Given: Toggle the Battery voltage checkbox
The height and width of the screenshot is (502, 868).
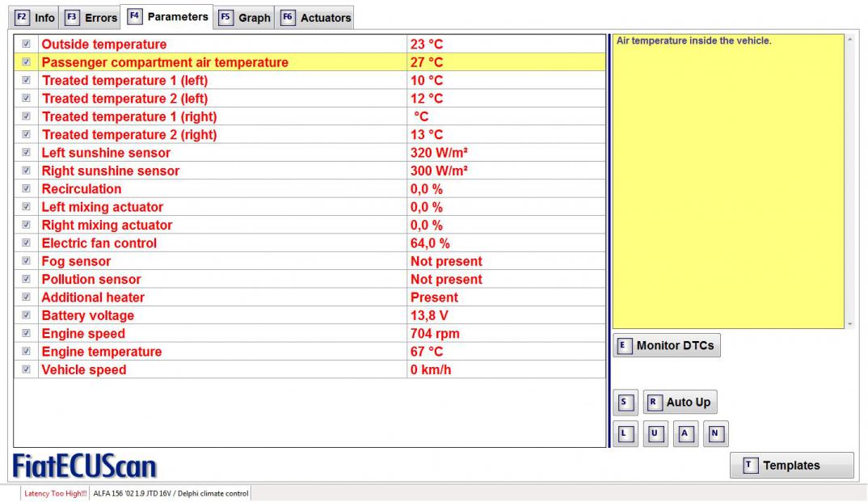Looking at the screenshot, I should coord(26,315).
